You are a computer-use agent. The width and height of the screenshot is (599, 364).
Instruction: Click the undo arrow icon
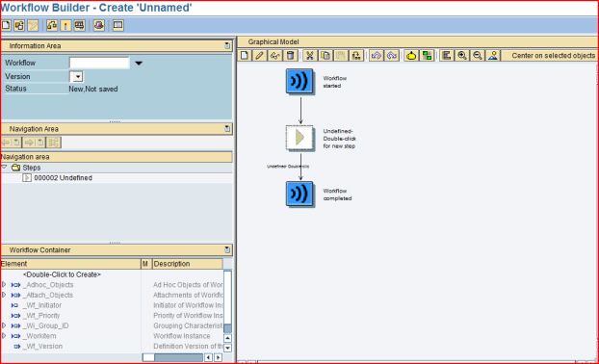pyautogui.click(x=377, y=56)
